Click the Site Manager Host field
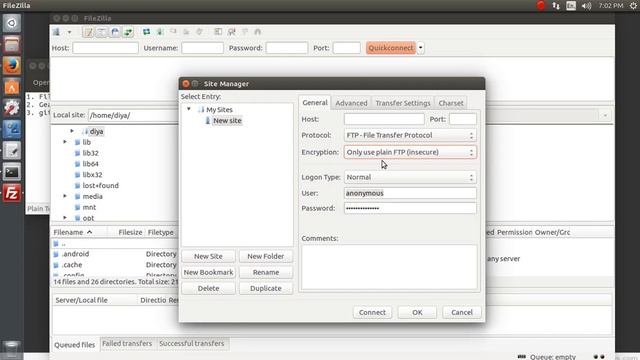Screen dimensions: 640x360 pyautogui.click(x=384, y=119)
